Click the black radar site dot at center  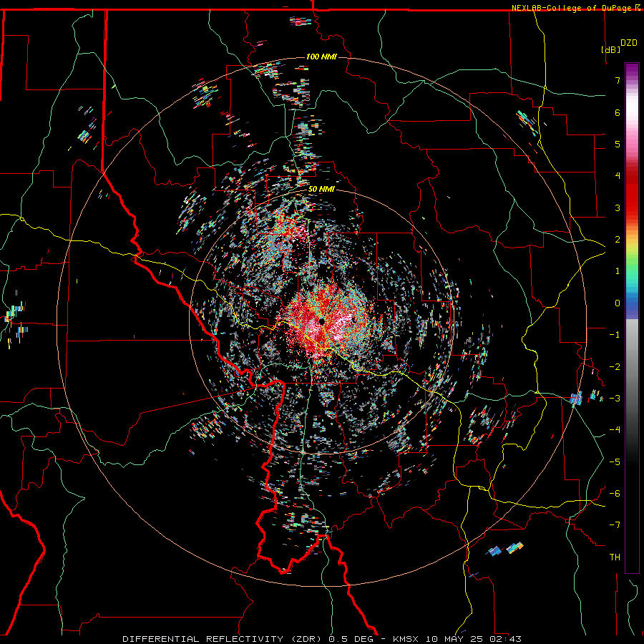pos(321,321)
